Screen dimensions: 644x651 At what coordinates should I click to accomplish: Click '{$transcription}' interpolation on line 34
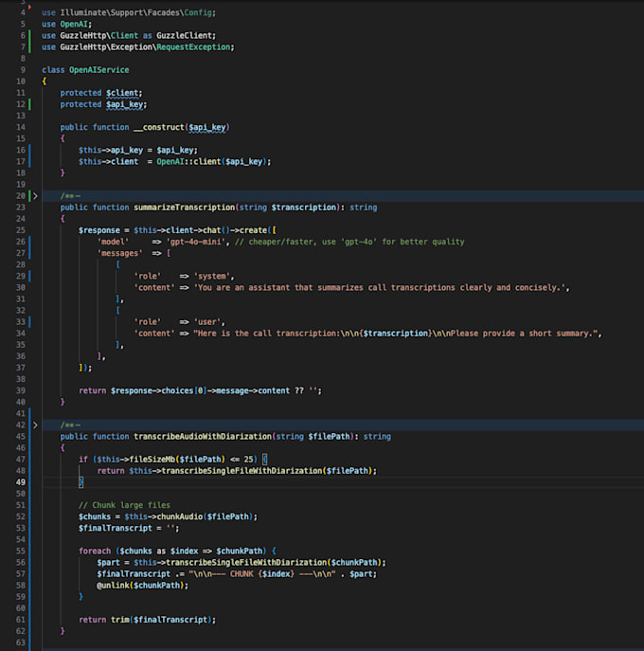tap(396, 334)
